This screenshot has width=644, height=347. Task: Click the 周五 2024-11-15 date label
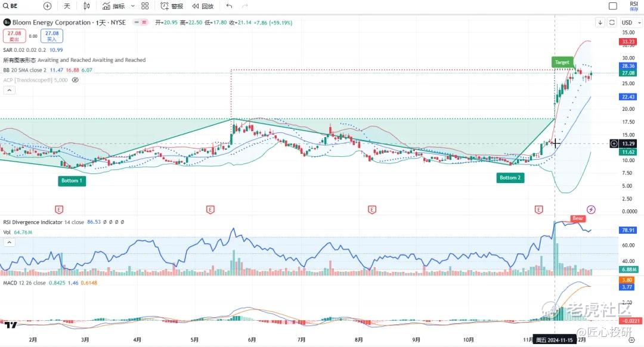(x=555, y=340)
